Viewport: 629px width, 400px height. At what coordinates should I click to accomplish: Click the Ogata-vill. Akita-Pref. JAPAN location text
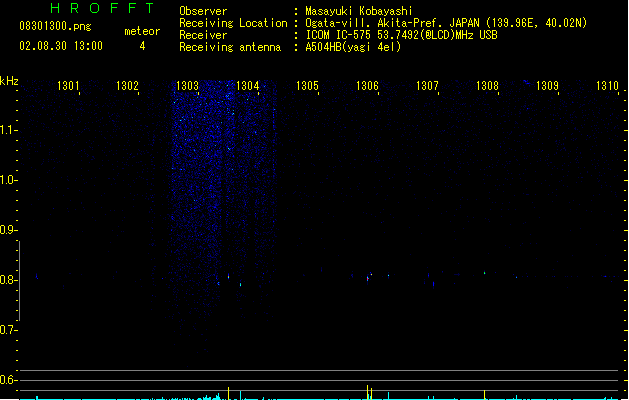tap(446, 23)
